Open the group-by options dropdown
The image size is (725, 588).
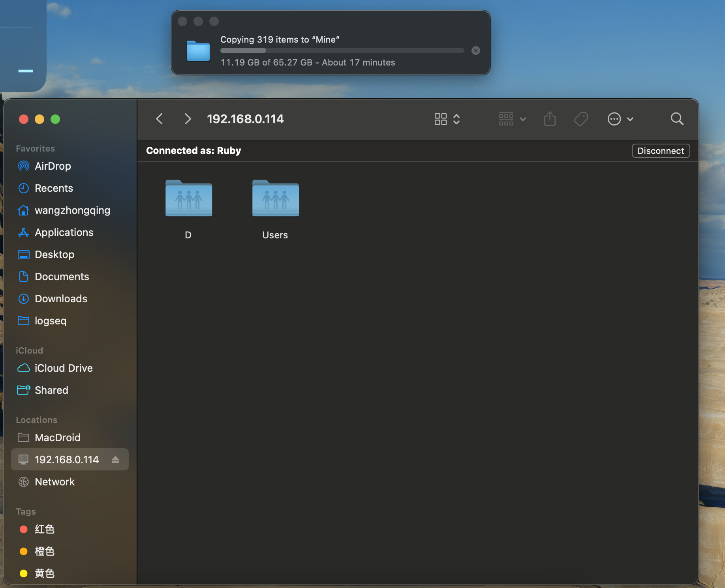tap(512, 119)
